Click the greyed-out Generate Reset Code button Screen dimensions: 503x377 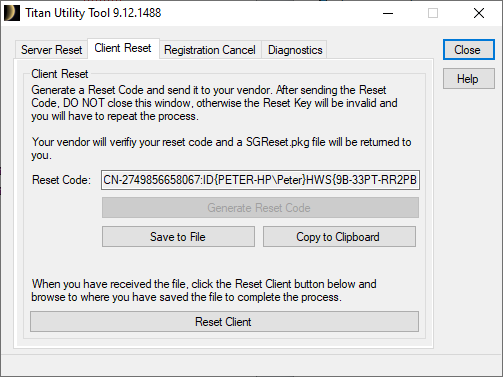click(260, 208)
